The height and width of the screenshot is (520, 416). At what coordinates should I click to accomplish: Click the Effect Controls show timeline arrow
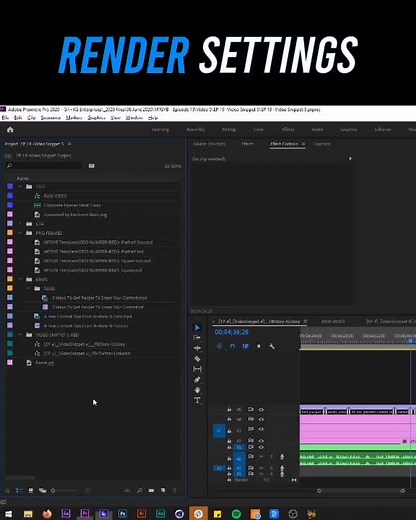coord(350,158)
